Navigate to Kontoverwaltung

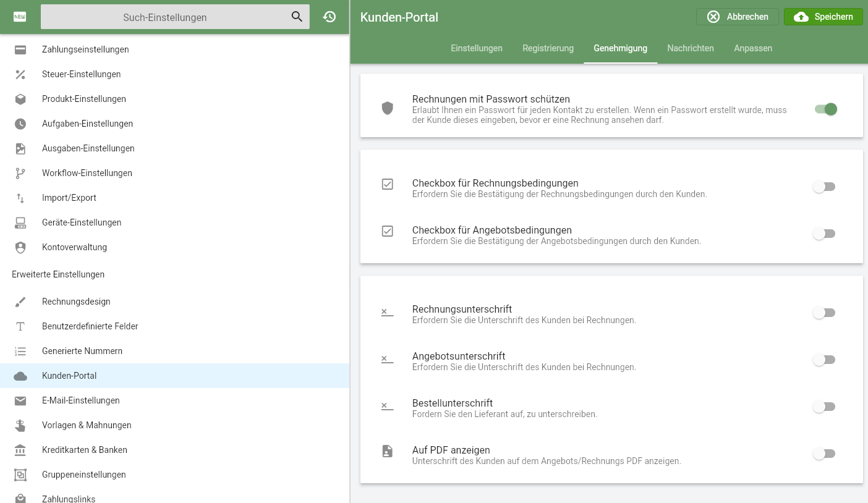click(174, 247)
